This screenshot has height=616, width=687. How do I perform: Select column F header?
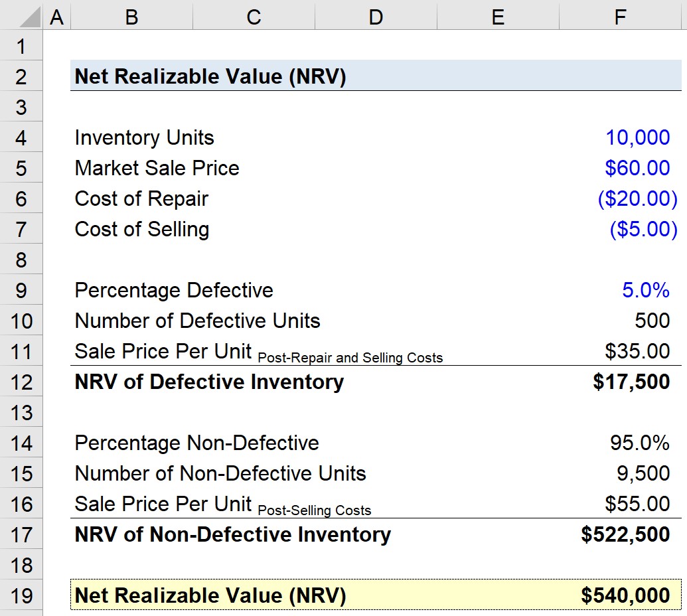pos(621,17)
